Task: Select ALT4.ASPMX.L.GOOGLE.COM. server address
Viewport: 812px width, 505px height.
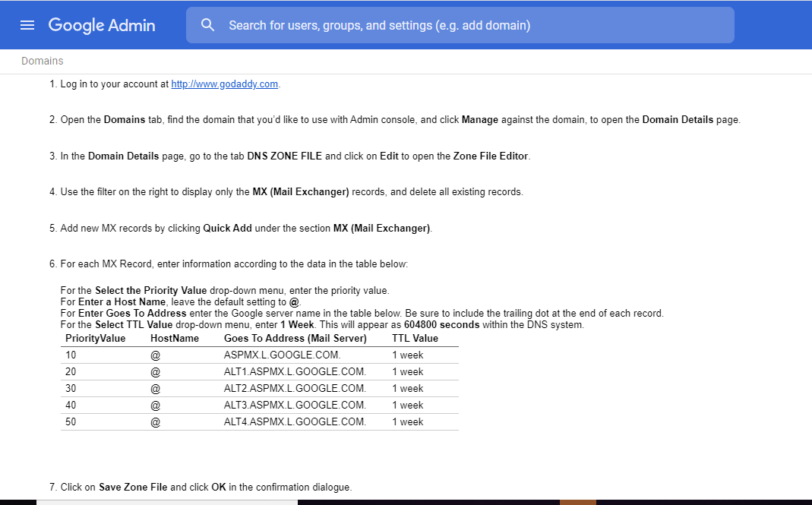Action: (295, 421)
